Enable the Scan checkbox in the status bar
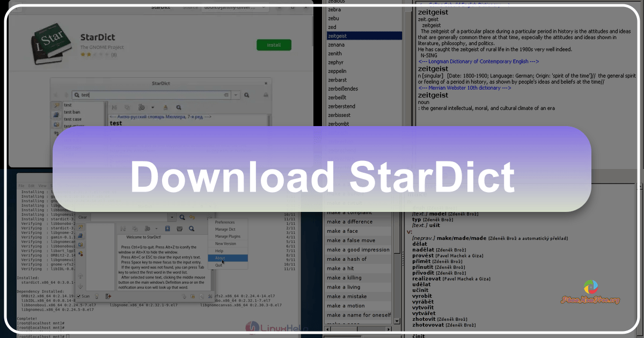 coord(79,296)
